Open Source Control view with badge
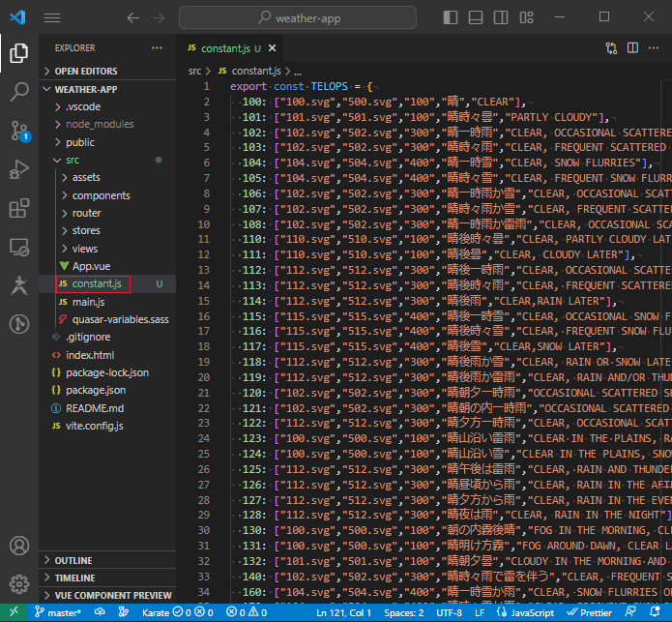672x622 pixels. (19, 131)
